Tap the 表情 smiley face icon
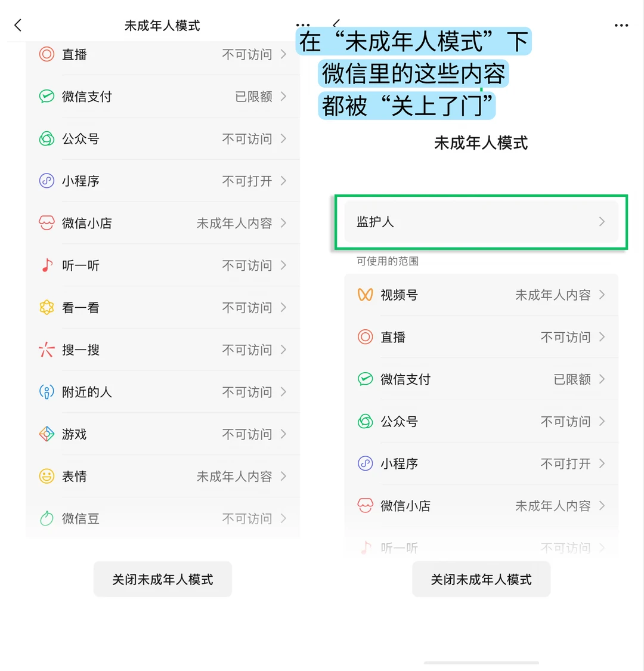The height and width of the screenshot is (671, 644). point(47,477)
